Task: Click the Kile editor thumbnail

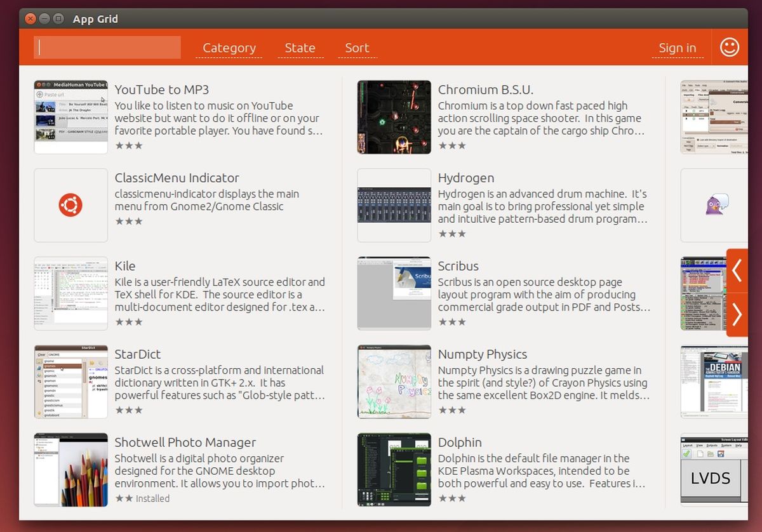Action: click(x=70, y=293)
